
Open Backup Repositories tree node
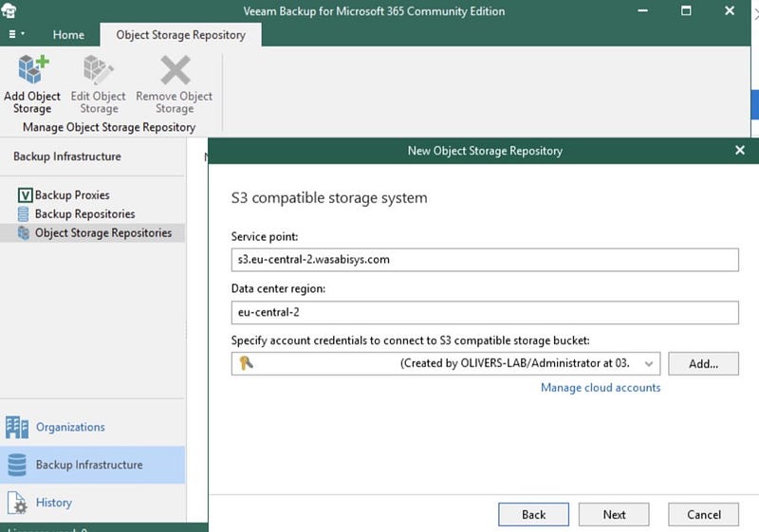(84, 213)
